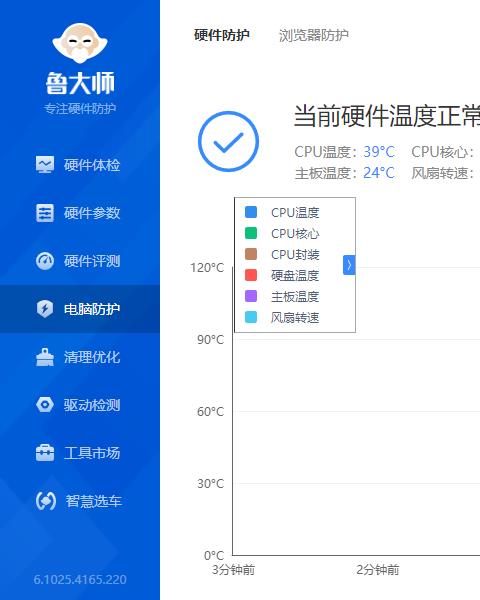Click 鲁大师 brand name text
This screenshot has height=600, width=480.
point(80,83)
